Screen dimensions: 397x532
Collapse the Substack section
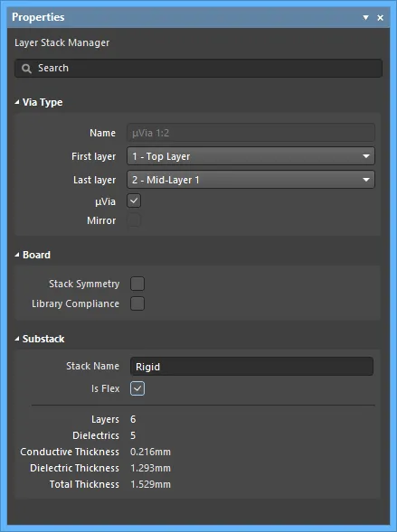point(17,339)
